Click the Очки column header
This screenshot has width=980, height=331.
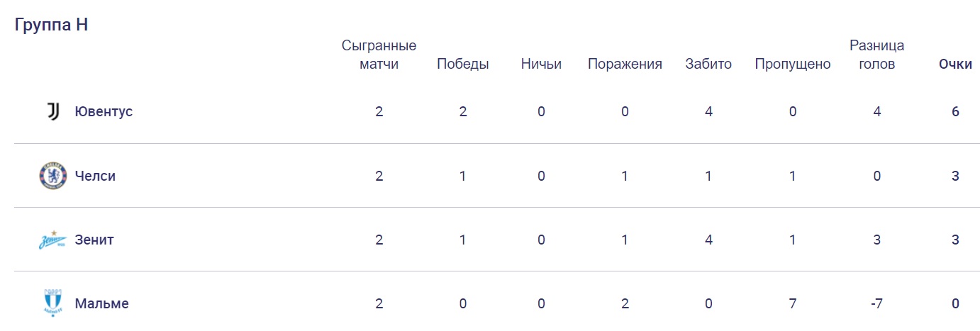[955, 64]
